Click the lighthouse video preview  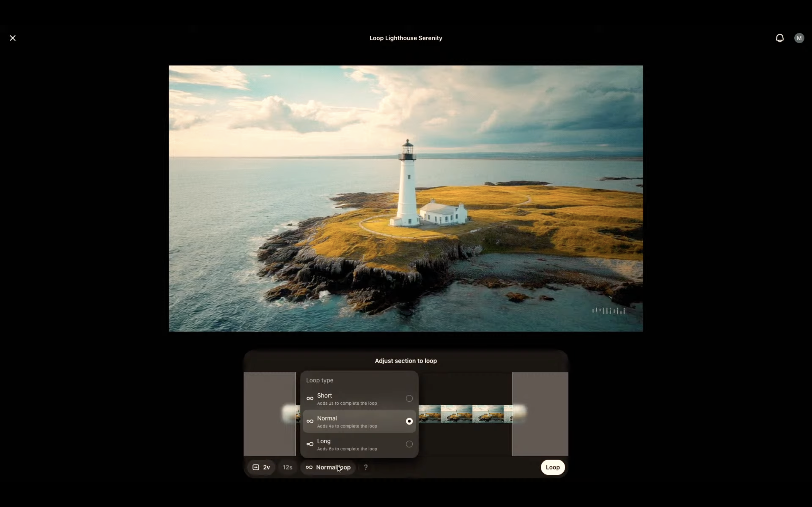point(406,198)
